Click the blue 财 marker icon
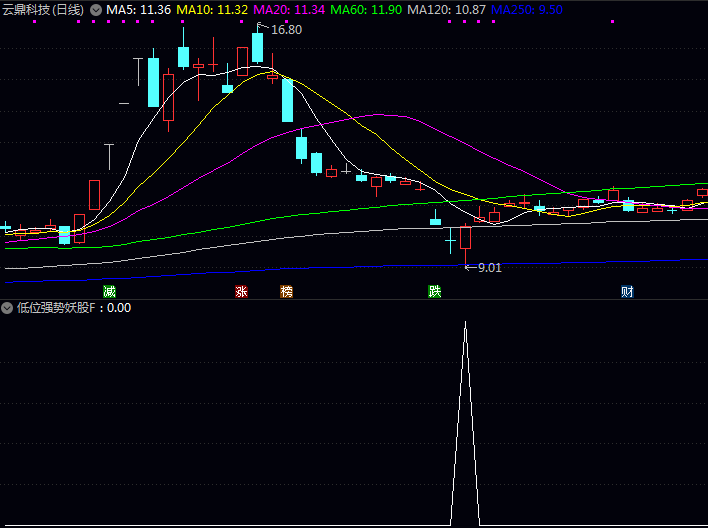 click(x=627, y=291)
